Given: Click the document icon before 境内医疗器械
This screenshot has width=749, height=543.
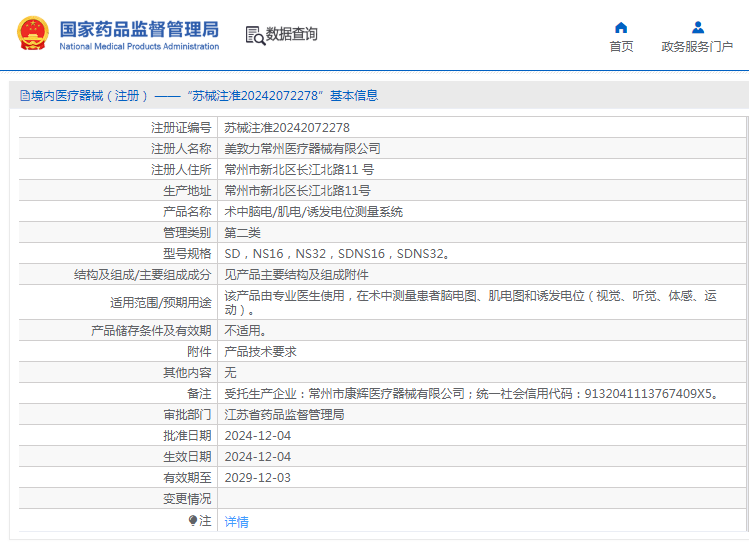Looking at the screenshot, I should click(x=25, y=96).
